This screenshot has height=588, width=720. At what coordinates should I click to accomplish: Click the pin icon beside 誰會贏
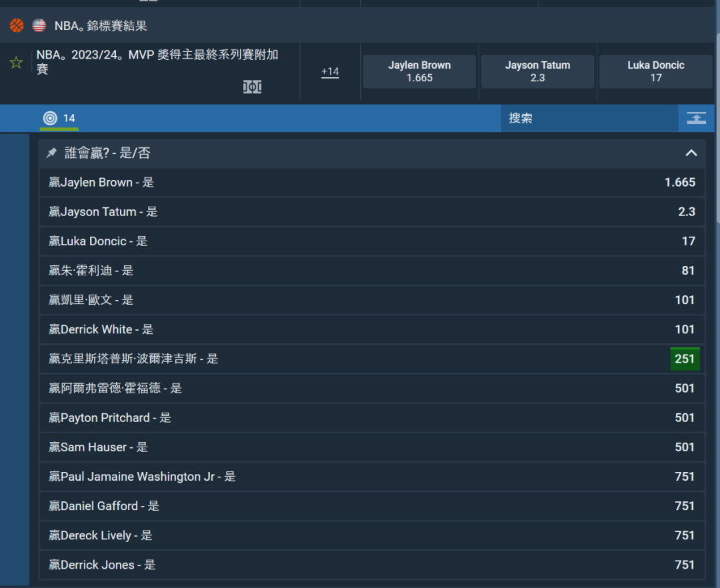(51, 153)
